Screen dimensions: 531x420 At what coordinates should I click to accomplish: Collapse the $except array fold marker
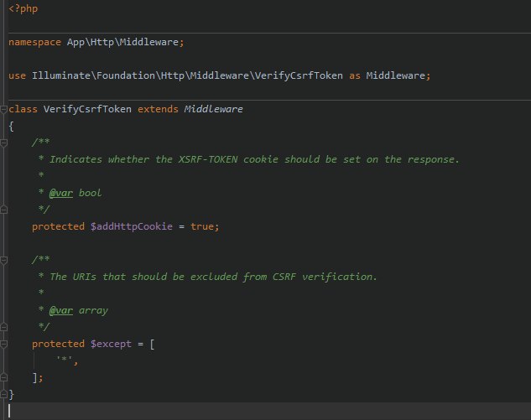click(x=3, y=345)
